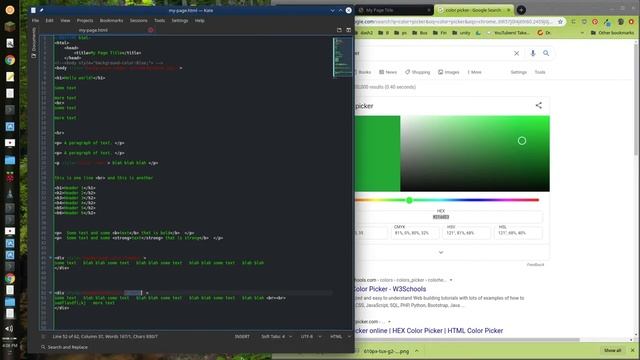Click the pin icon in Kate title bar
640x360 pixels.
pos(41,10)
